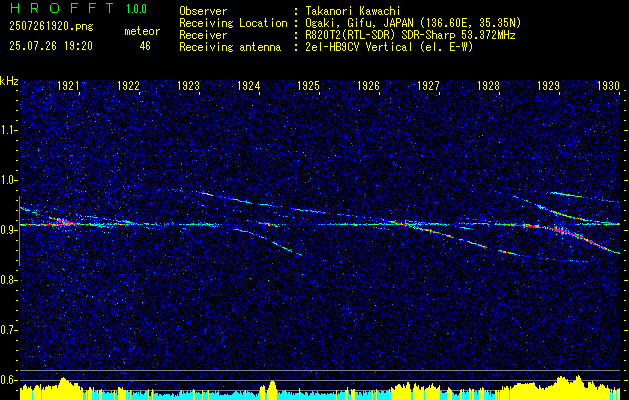629x400 pixels.
Task: Select the Ogaki, Gifu, JAPAN location text
Action: coord(413,23)
